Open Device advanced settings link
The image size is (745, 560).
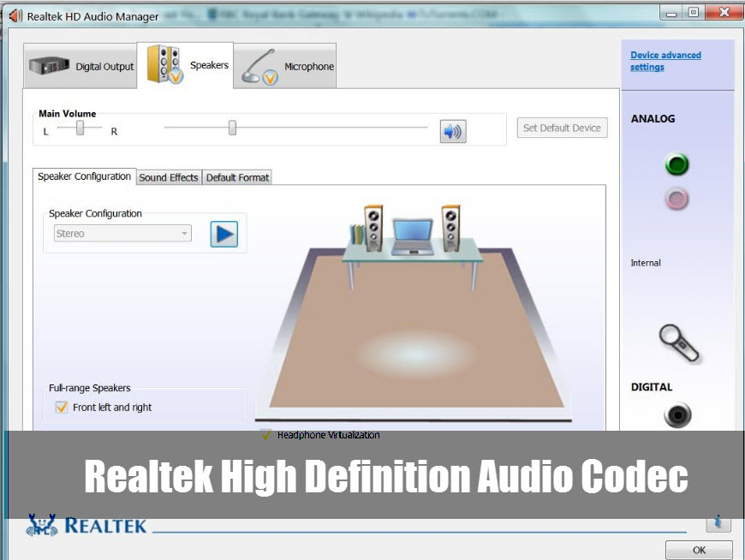click(x=665, y=61)
